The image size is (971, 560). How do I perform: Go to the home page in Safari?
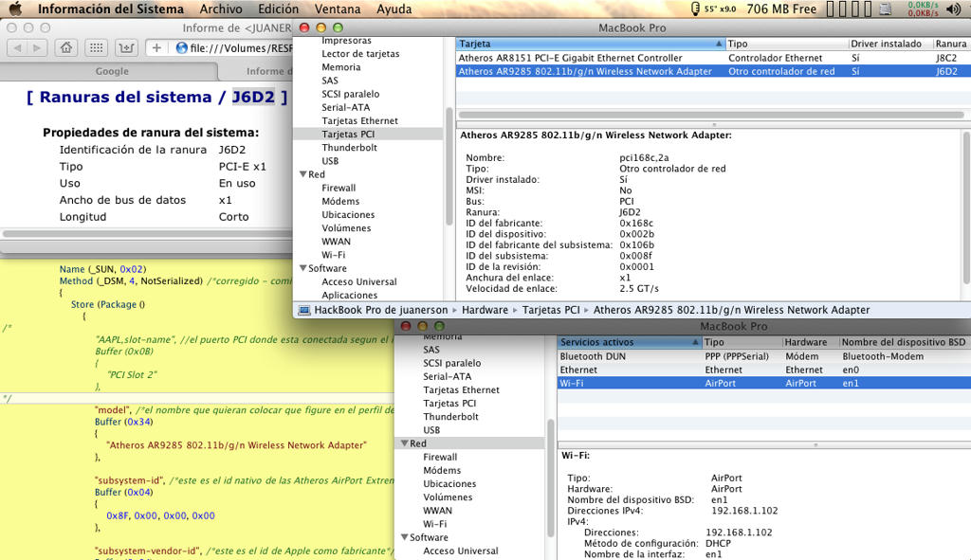(x=66, y=47)
